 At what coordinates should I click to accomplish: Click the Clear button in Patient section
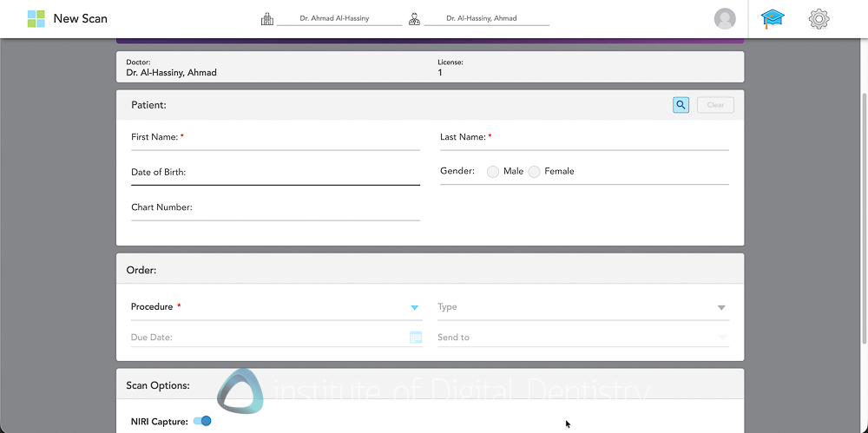click(x=715, y=105)
